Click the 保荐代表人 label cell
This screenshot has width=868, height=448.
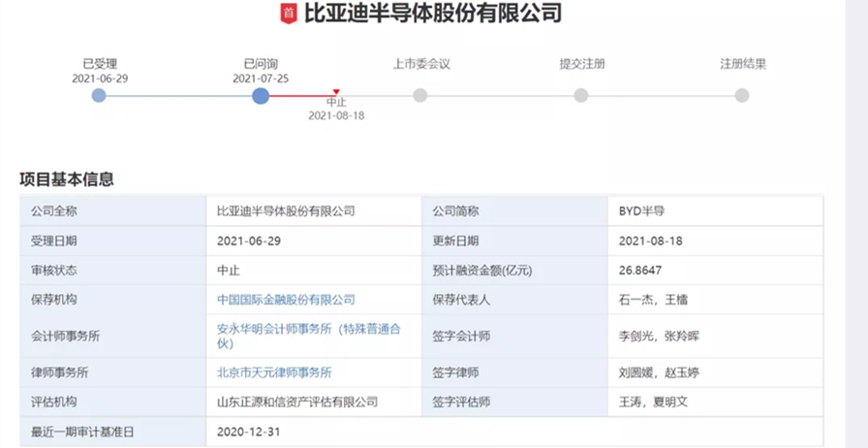point(514,300)
